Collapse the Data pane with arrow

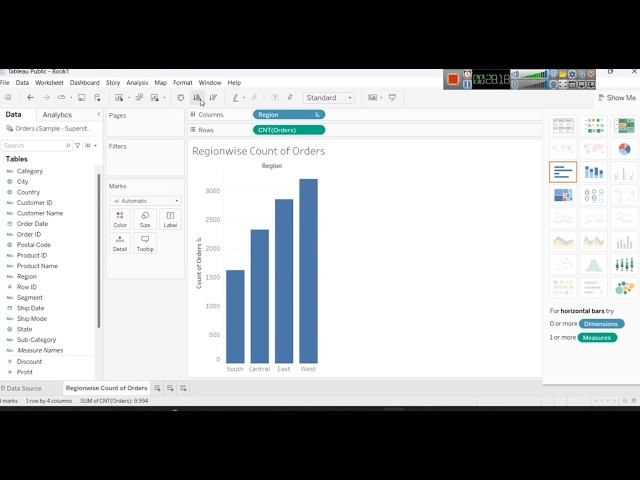pyautogui.click(x=98, y=114)
